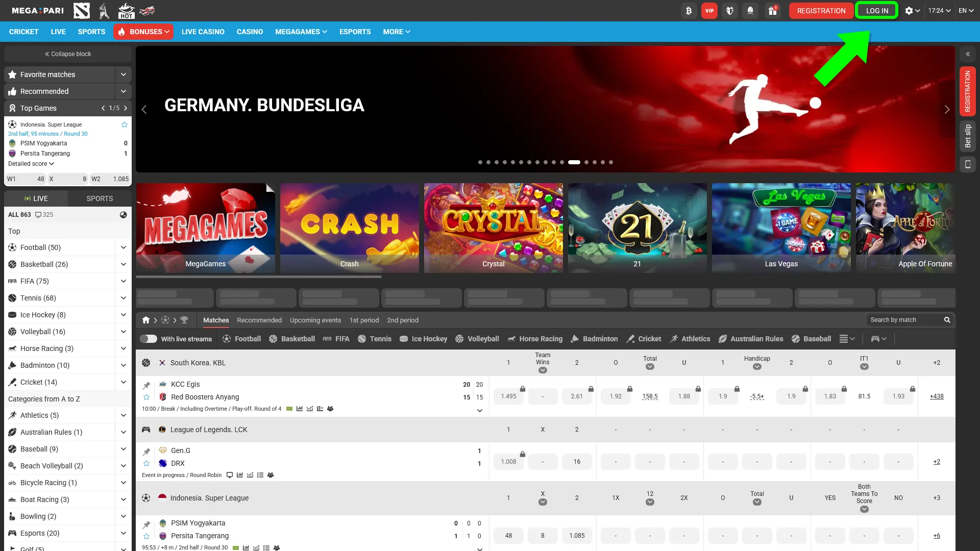Image resolution: width=980 pixels, height=551 pixels.
Task: Open the VIP badge icon
Action: point(709,11)
